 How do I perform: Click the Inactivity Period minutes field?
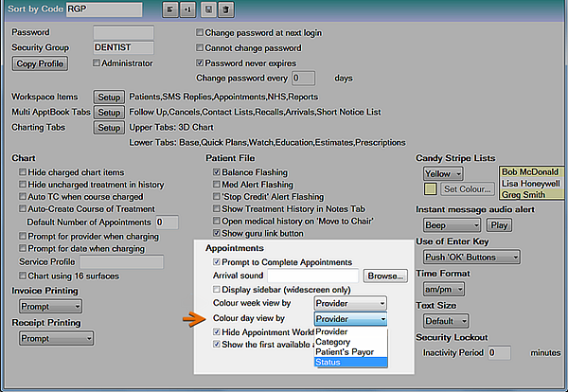pyautogui.click(x=500, y=352)
